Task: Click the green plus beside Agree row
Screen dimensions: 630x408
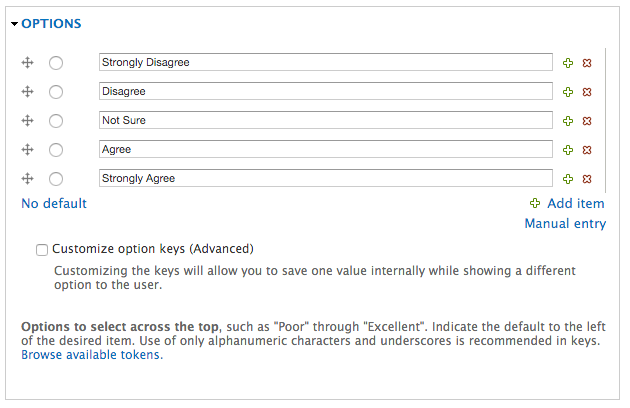Action: [568, 150]
